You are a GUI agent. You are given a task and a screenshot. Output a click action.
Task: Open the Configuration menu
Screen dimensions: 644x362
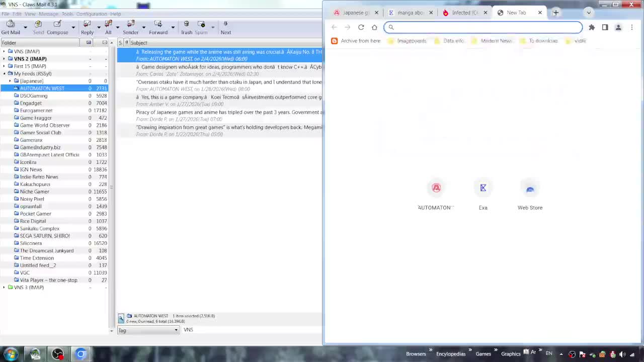91,14
